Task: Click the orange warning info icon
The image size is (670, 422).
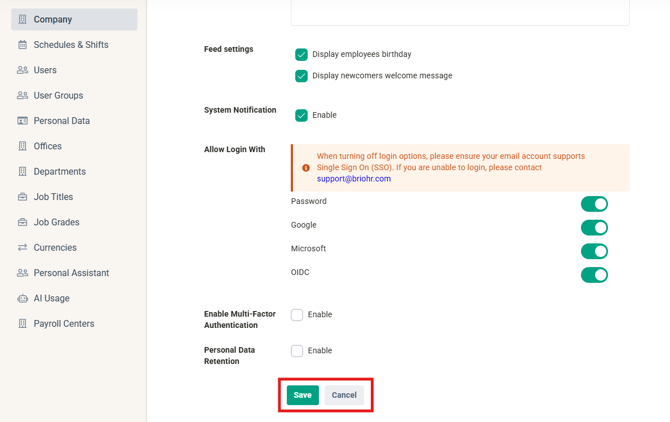Action: [x=306, y=168]
